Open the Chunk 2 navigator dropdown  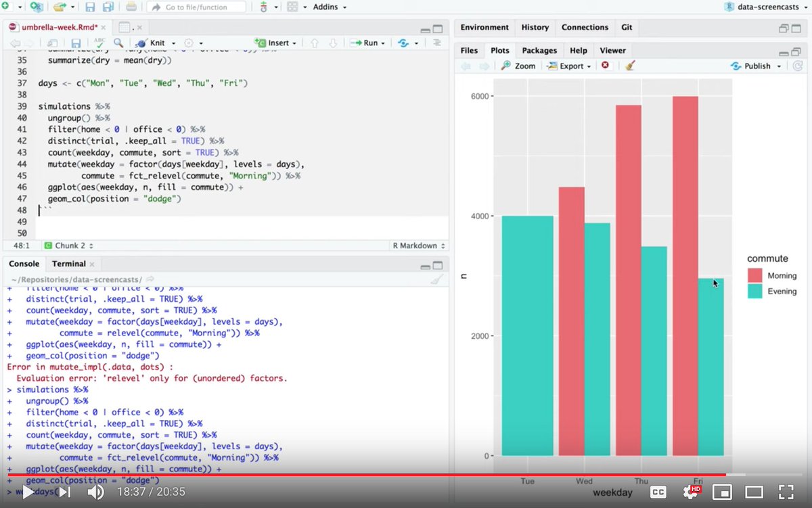[68, 246]
